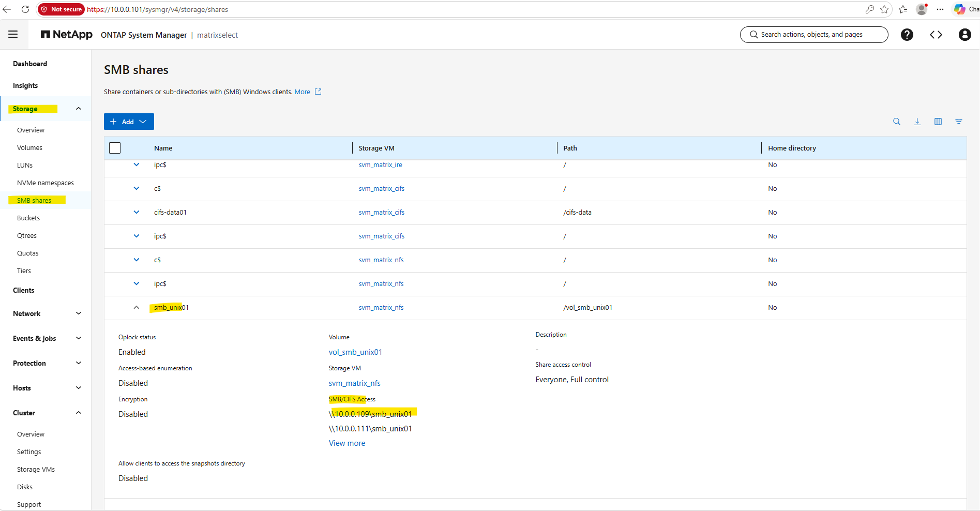Collapse the Cluster section

[x=79, y=413]
